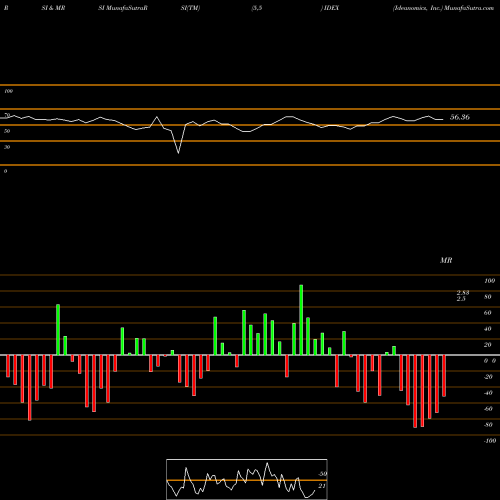Viewport: 500px width, 500px height.
Task: Click the -60 label on the MR axis
Action: click(x=488, y=409)
